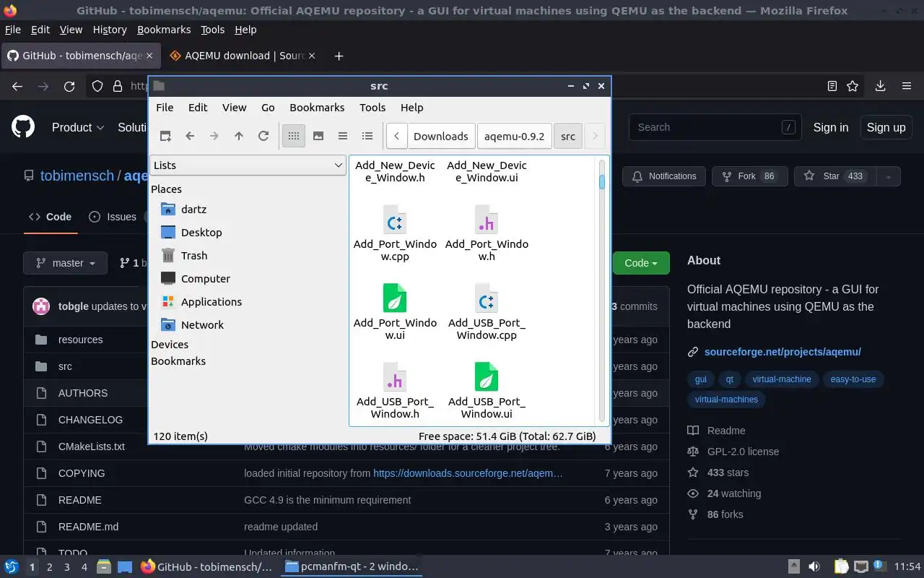This screenshot has height=578, width=924.
Task: Open green Code dropdown button
Action: [x=641, y=263]
